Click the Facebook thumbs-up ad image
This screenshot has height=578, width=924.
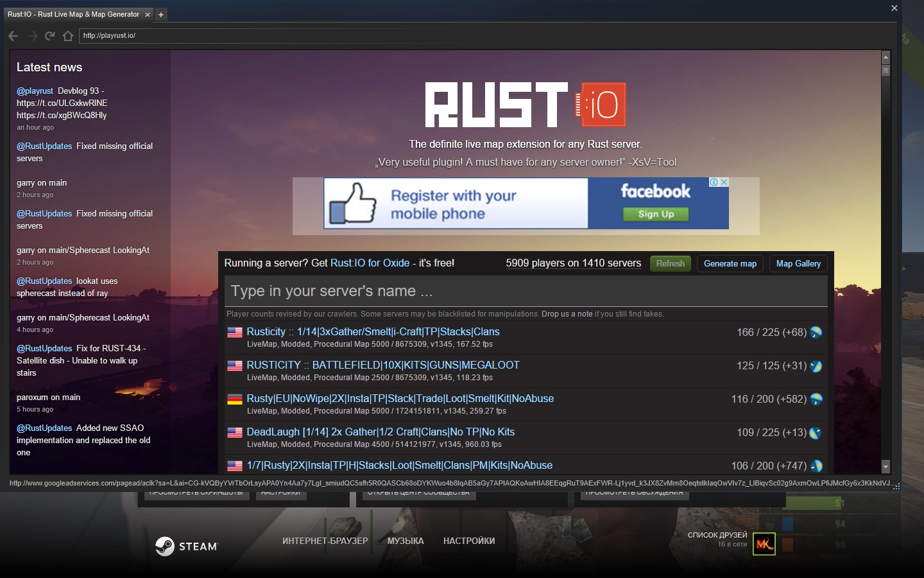pos(352,204)
